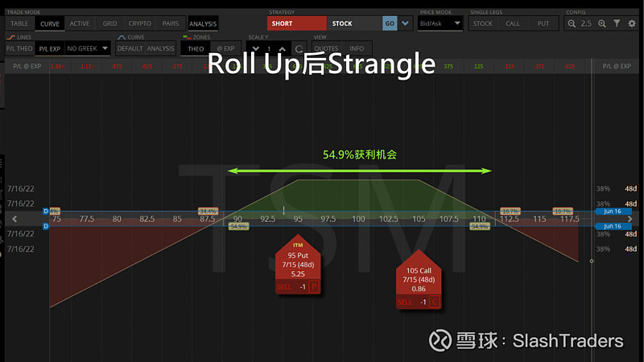Click the SHORT strategy button
This screenshot has width=644, height=362.
297,23
